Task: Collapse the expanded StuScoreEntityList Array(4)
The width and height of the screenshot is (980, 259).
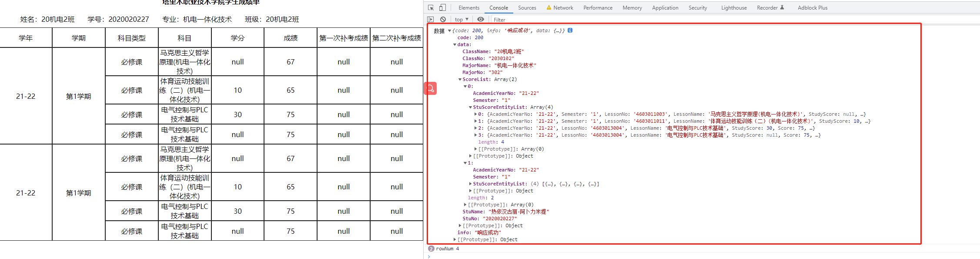Action: pyautogui.click(x=470, y=107)
